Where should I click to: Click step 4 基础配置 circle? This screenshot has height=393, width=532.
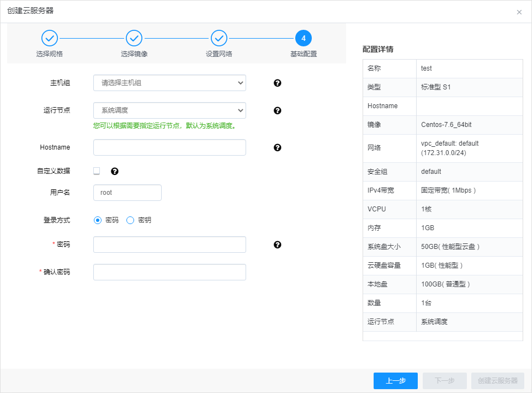[304, 38]
